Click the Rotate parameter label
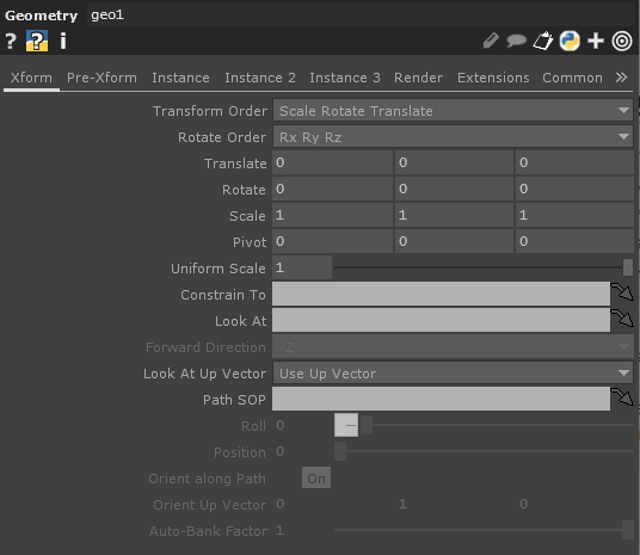This screenshot has height=555, width=640. point(244,189)
